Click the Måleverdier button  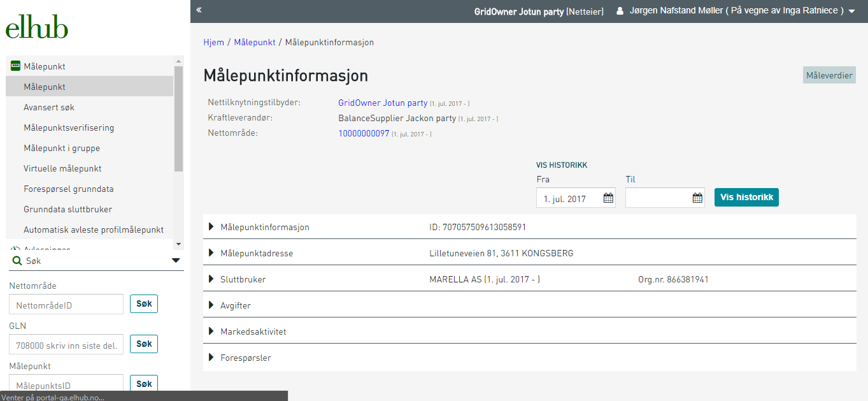(829, 75)
